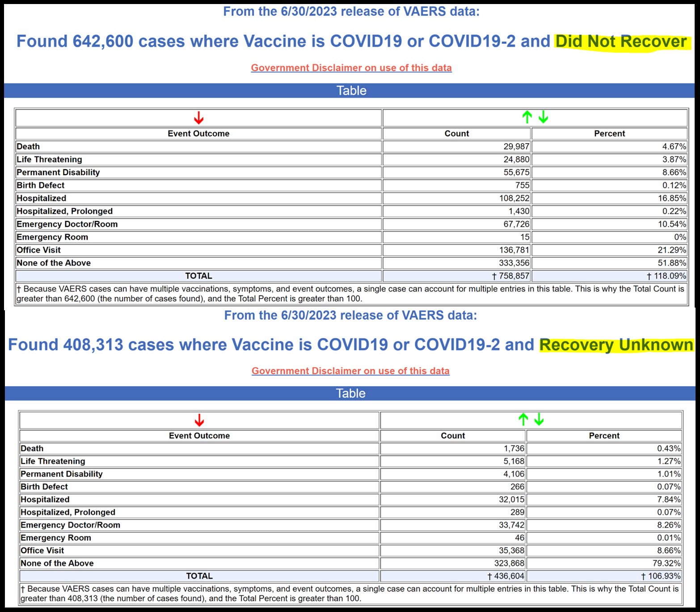
Task: Select the Death count 29,987
Action: (516, 146)
